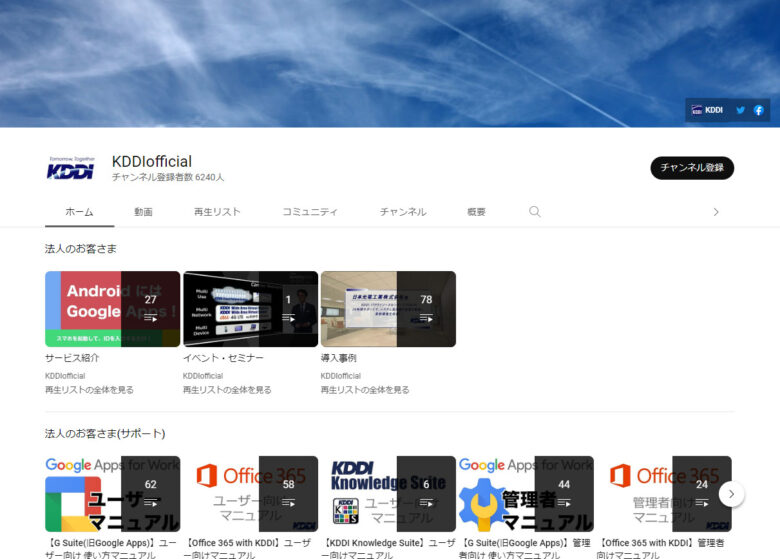
Task: Open the Office 365 admin manual thumbnail with 24 videos
Action: coord(664,494)
